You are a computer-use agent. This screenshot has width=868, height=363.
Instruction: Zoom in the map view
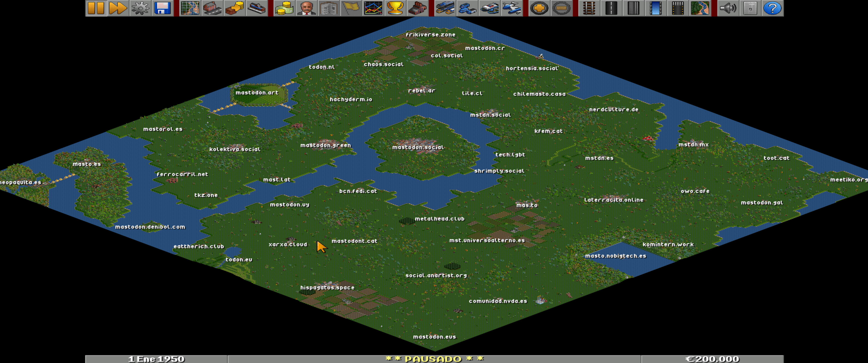pyautogui.click(x=539, y=8)
